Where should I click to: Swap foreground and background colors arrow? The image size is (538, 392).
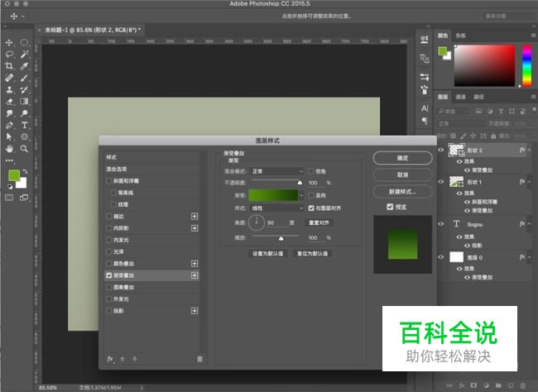(x=25, y=171)
